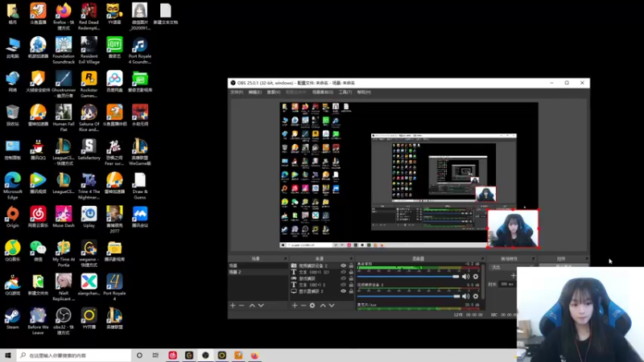Launch Firefox shortcut on desktop

pyautogui.click(x=64, y=16)
